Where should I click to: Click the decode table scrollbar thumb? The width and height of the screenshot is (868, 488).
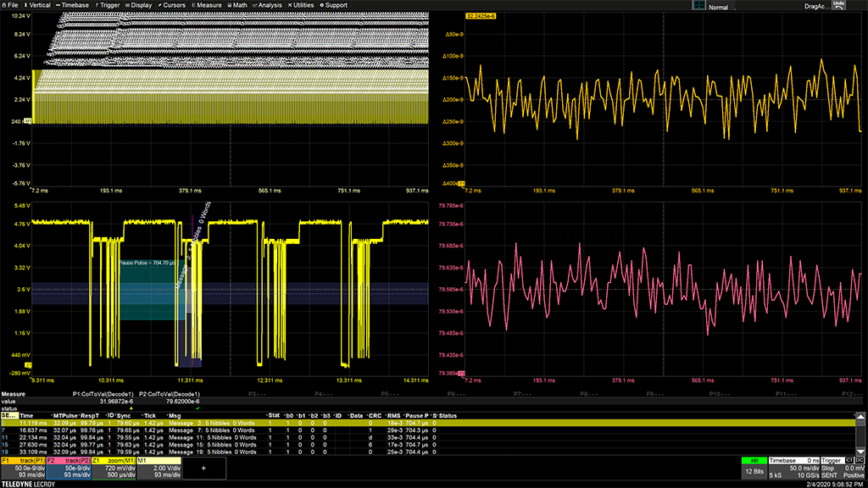[x=860, y=423]
